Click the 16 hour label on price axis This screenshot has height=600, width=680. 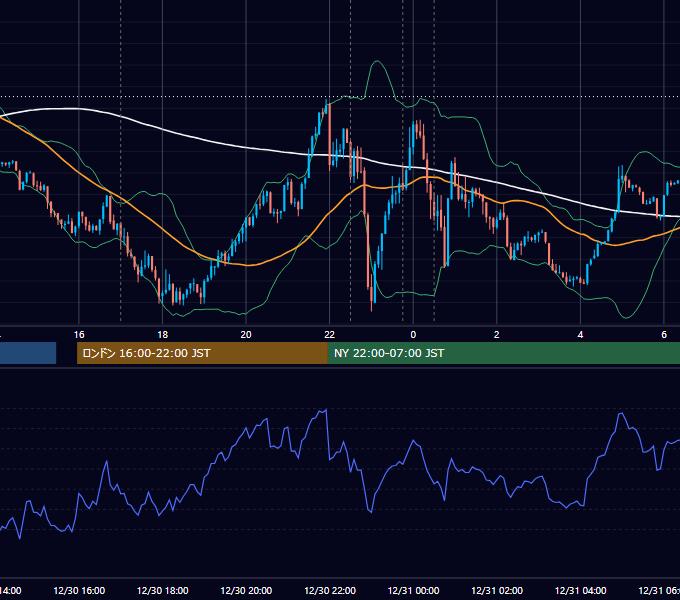pyautogui.click(x=79, y=335)
